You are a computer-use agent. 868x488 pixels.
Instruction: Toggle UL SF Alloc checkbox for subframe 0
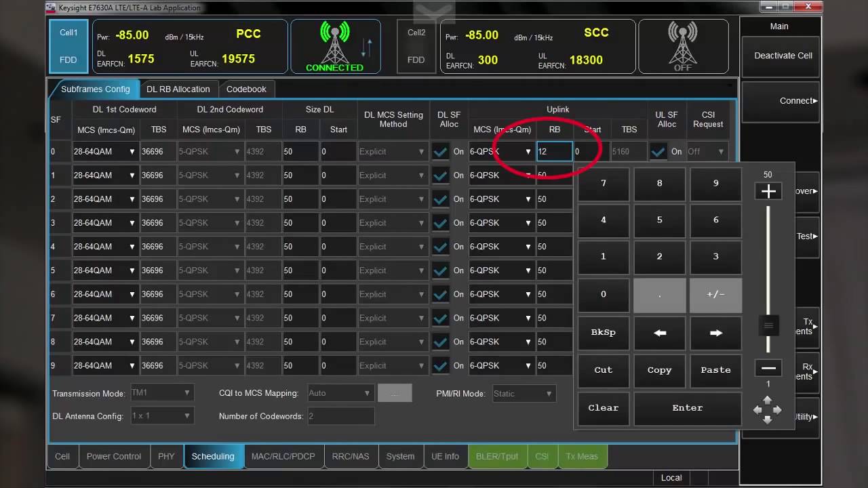tap(658, 152)
